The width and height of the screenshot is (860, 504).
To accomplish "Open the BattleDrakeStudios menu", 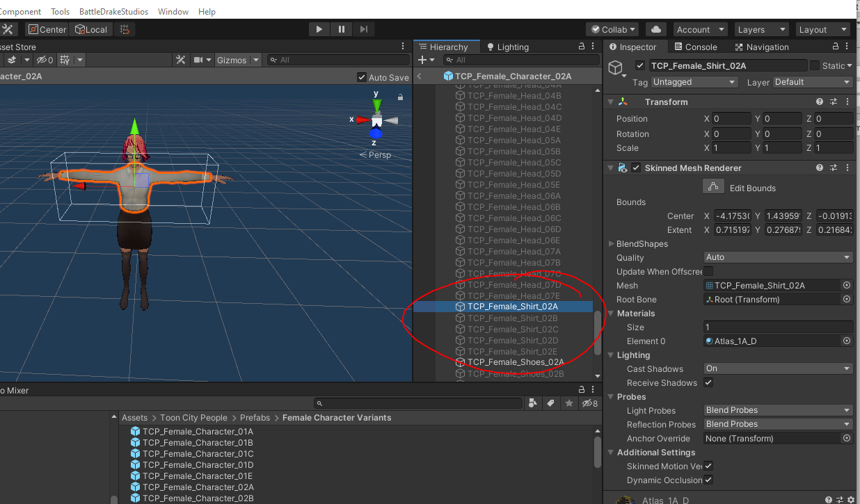I will point(113,12).
